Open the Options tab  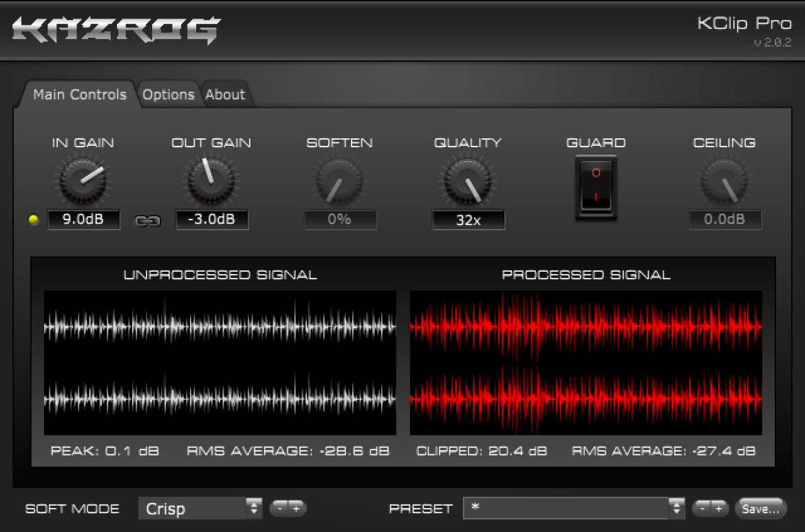coord(169,94)
